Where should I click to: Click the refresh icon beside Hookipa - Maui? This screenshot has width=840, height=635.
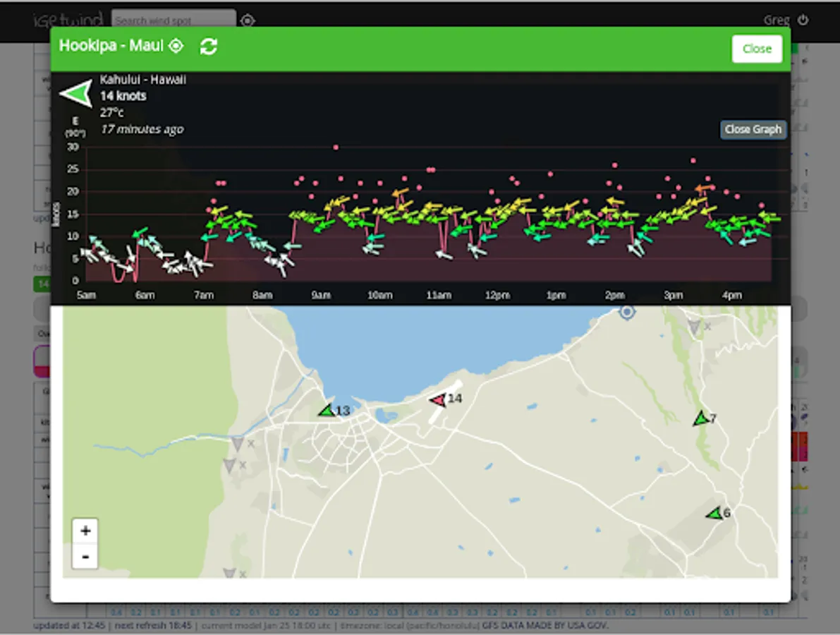tap(208, 47)
